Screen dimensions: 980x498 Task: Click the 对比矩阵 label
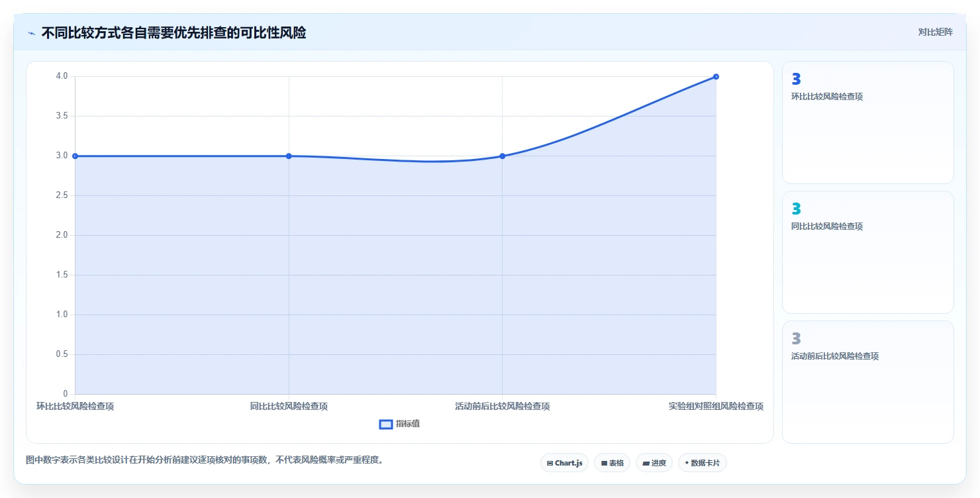pos(935,32)
